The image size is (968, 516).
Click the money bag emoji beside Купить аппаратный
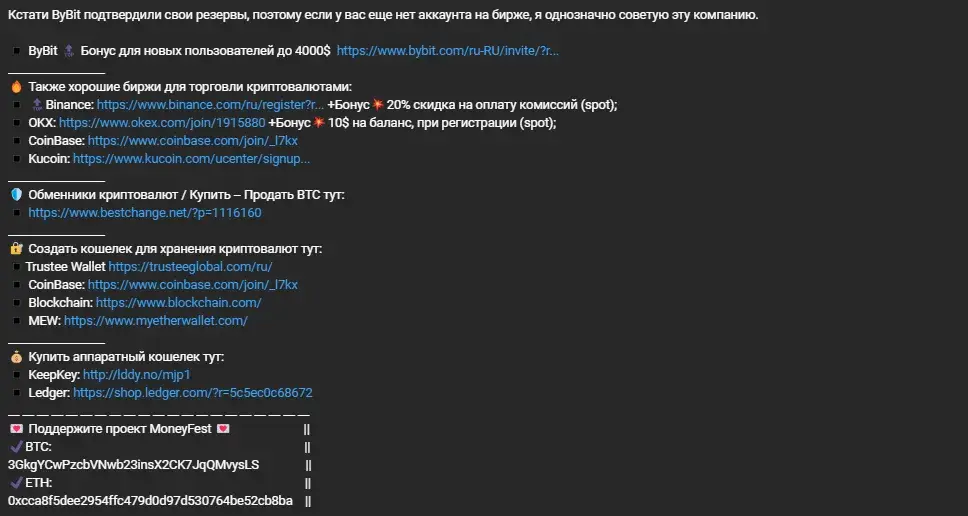pyautogui.click(x=16, y=357)
